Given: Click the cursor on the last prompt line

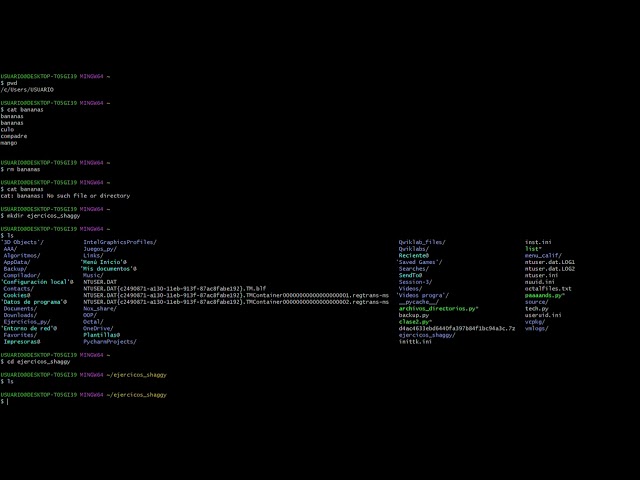Looking at the screenshot, I should coord(8,402).
